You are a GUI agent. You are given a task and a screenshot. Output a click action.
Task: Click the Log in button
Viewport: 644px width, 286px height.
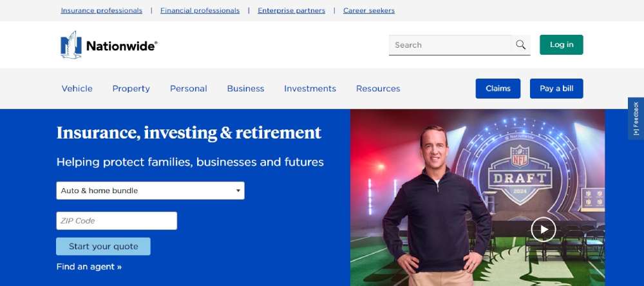point(562,45)
